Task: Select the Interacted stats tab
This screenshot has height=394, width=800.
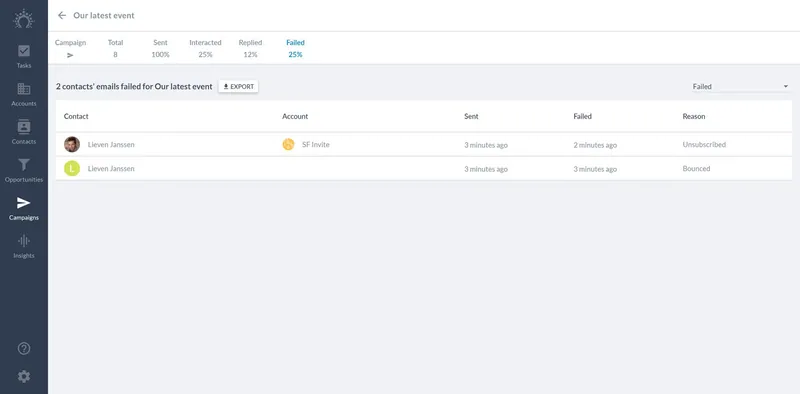Action: point(205,48)
